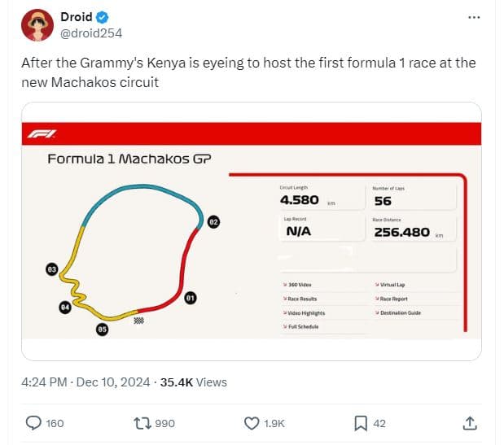Click the F1 logo in banner
504x445 pixels.
[43, 133]
